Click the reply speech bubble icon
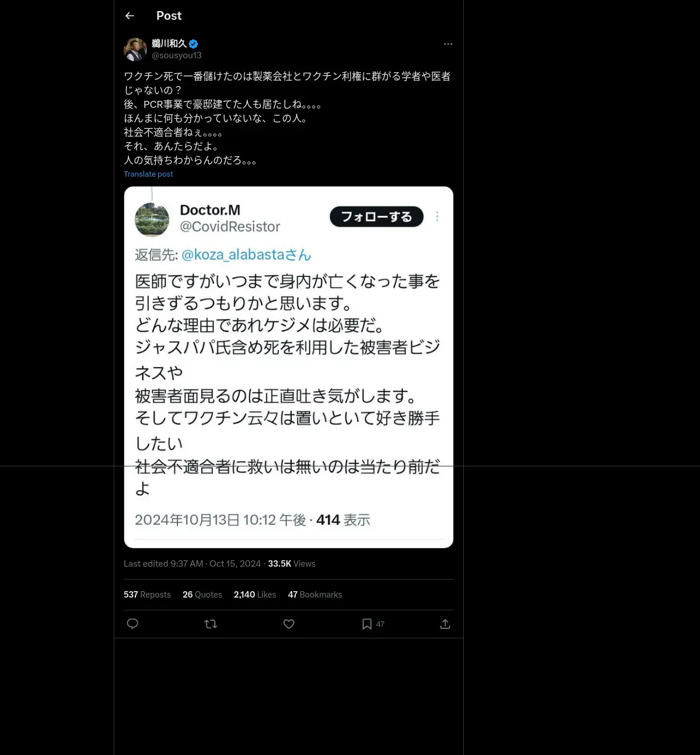 click(x=132, y=624)
